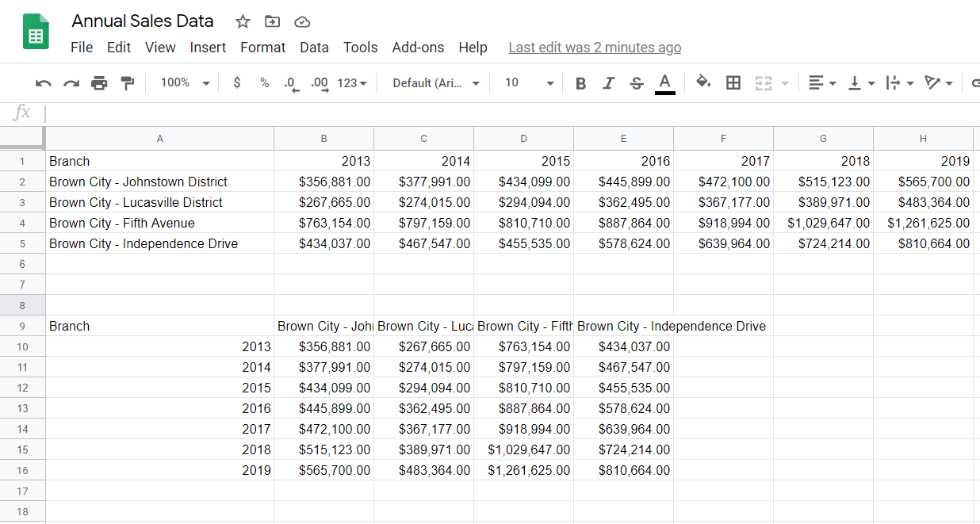Select the Branch cell in row 9
This screenshot has width=980, height=524.
pyautogui.click(x=159, y=326)
